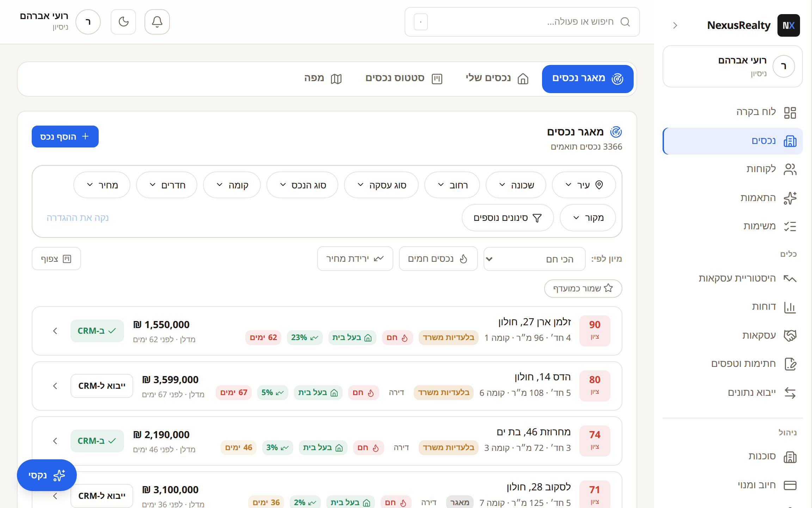This screenshot has width=812, height=508.
Task: Open the מקור filter dropdown
Action: [x=588, y=218]
